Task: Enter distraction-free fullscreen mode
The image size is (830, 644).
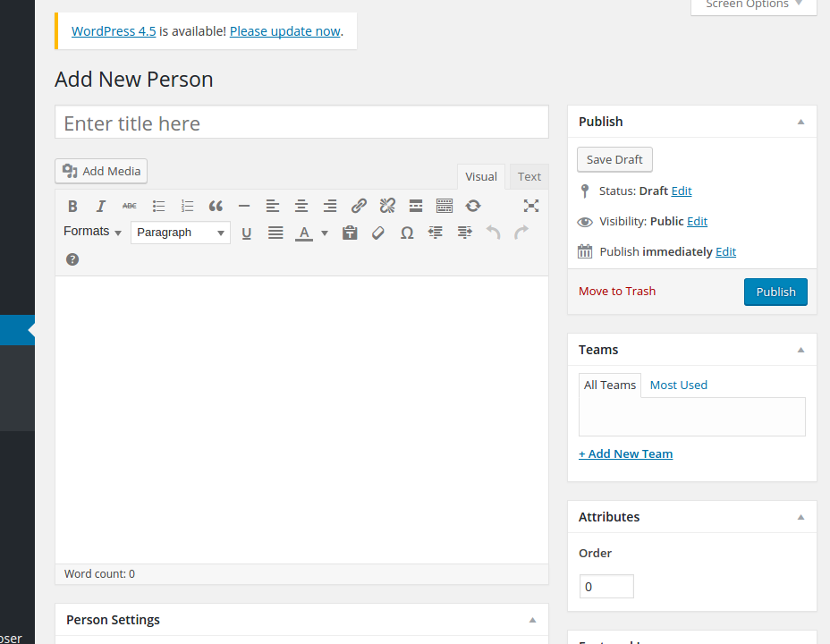Action: click(x=531, y=206)
